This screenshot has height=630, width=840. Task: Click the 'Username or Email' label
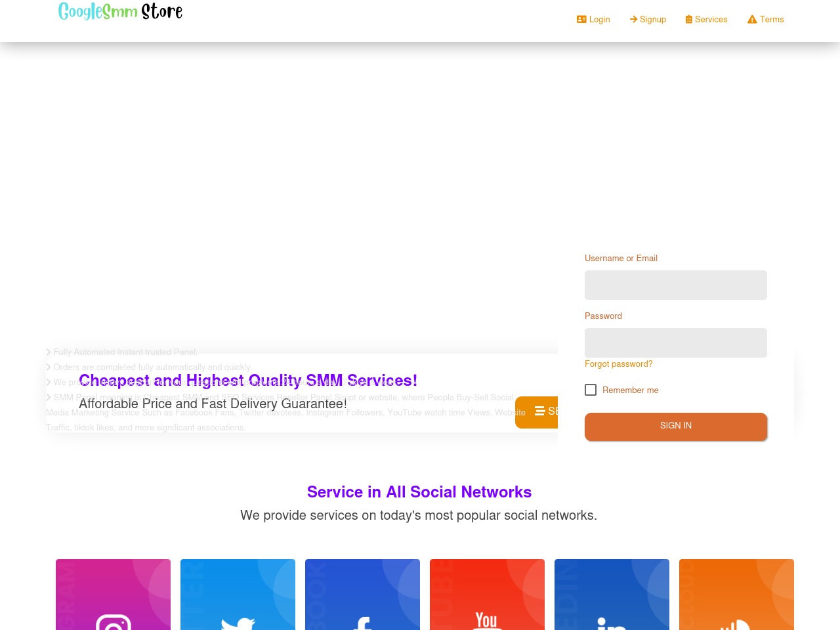621,258
